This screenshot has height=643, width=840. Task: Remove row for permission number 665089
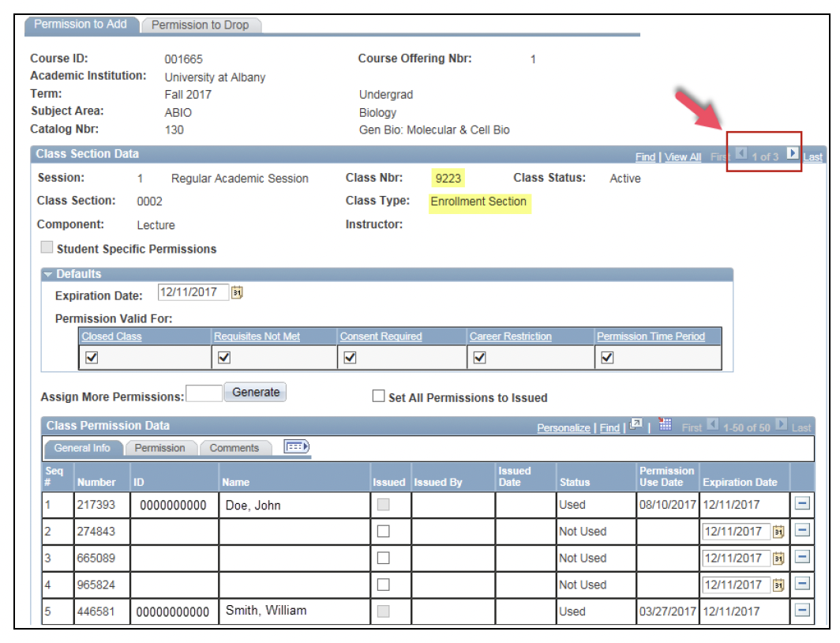click(802, 558)
